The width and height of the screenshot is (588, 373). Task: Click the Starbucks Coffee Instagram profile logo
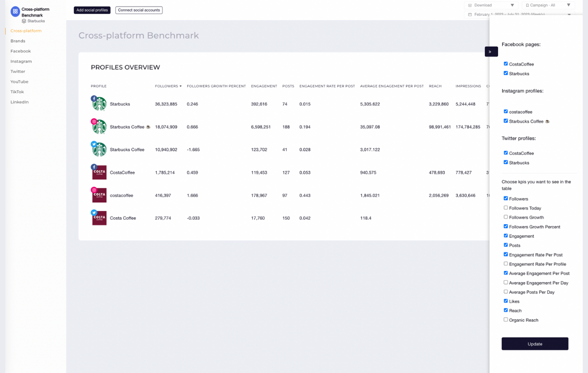coord(99,127)
